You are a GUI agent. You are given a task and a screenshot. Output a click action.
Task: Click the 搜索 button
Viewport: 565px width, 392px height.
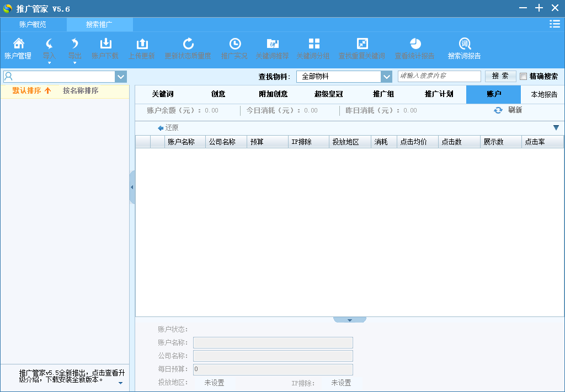(500, 76)
